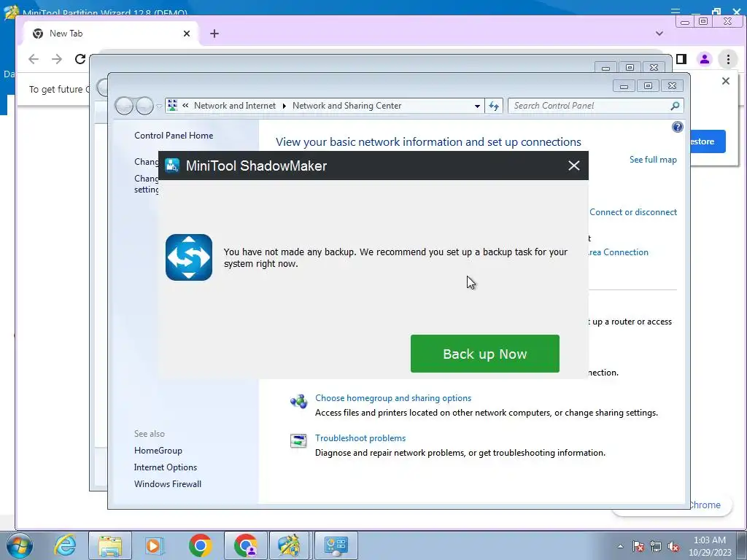Viewport: 747px width, 560px height.
Task: Open Troubleshoot problems link
Action: (360, 438)
